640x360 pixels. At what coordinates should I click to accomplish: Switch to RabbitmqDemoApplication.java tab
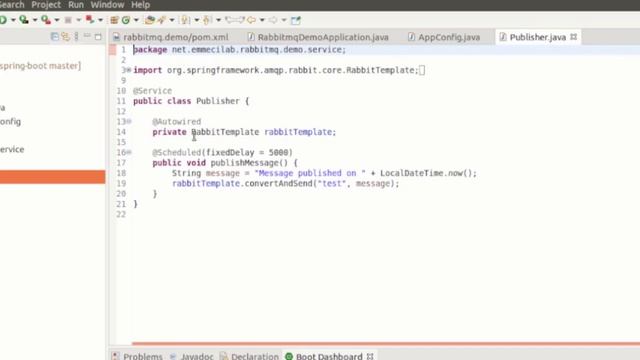318,37
